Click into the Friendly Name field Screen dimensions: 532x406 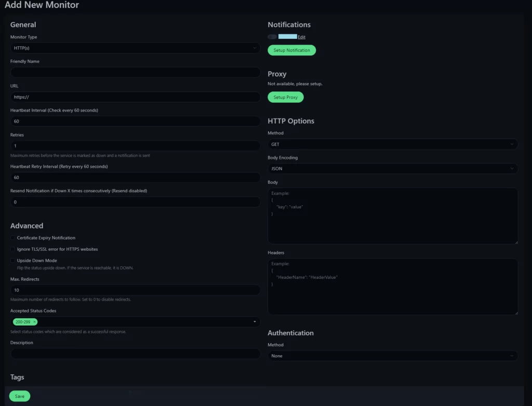coord(135,72)
